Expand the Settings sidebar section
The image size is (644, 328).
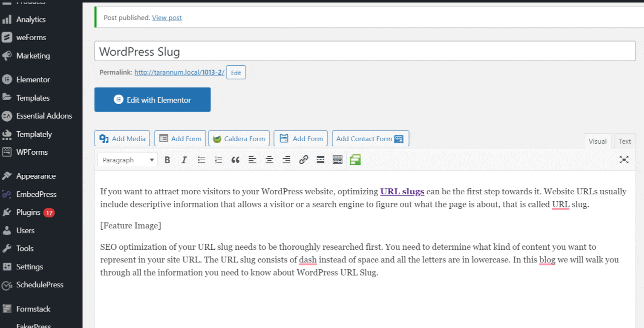pyautogui.click(x=30, y=266)
